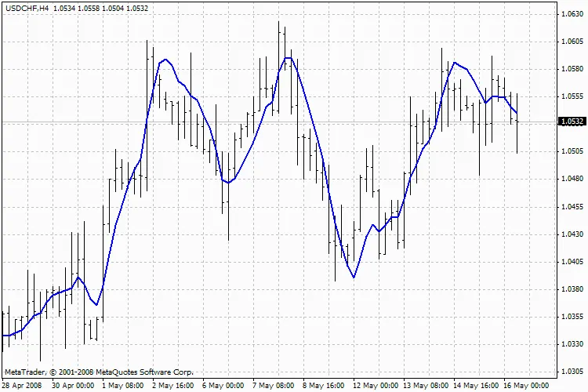Click the 12 May 00:00 date label
Image resolution: width=588 pixels, height=392 pixels.
coord(374,386)
